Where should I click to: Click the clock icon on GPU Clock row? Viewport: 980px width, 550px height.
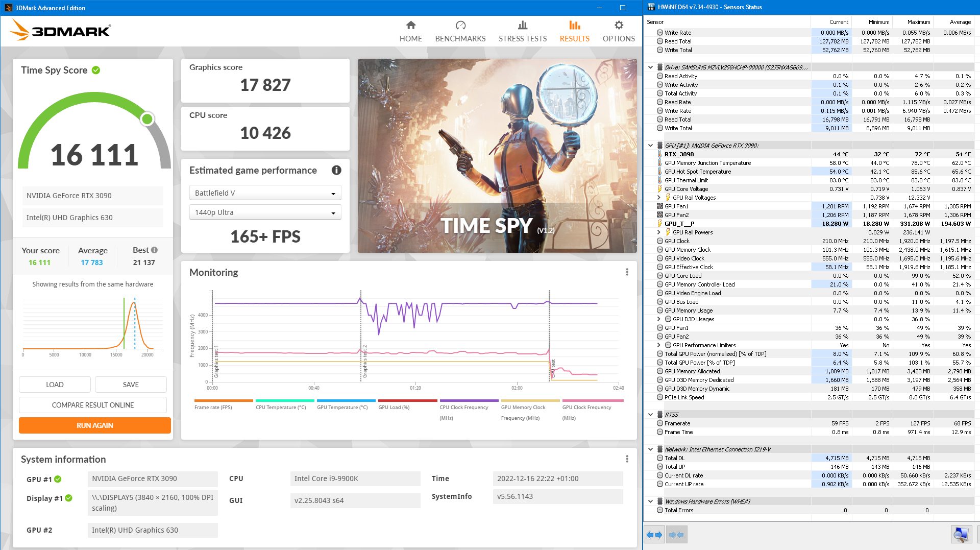pyautogui.click(x=660, y=241)
